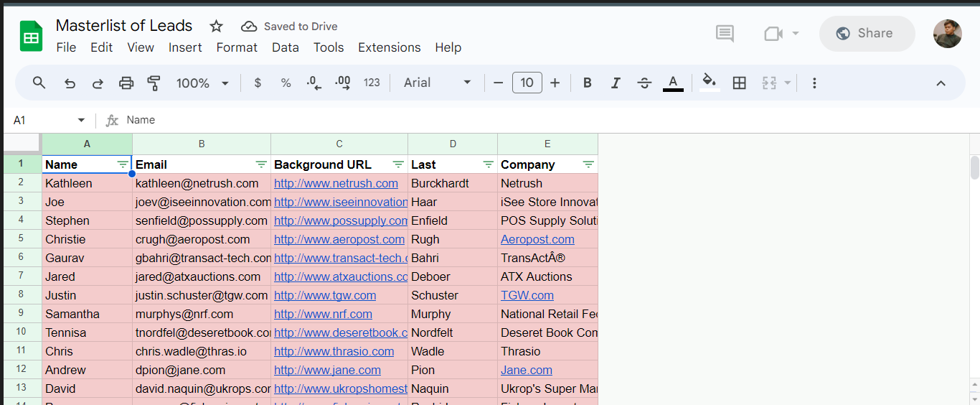
Task: Activate the paint format tool
Action: pyautogui.click(x=154, y=83)
